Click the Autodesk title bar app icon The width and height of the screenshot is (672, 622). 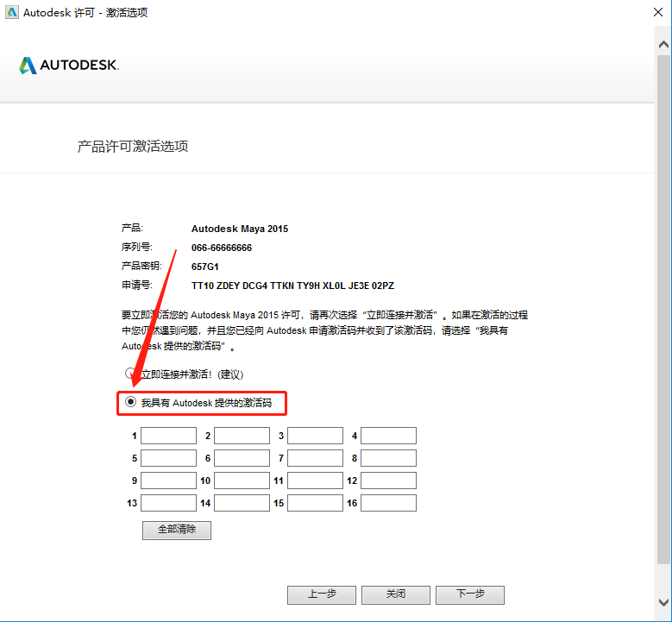click(x=11, y=12)
